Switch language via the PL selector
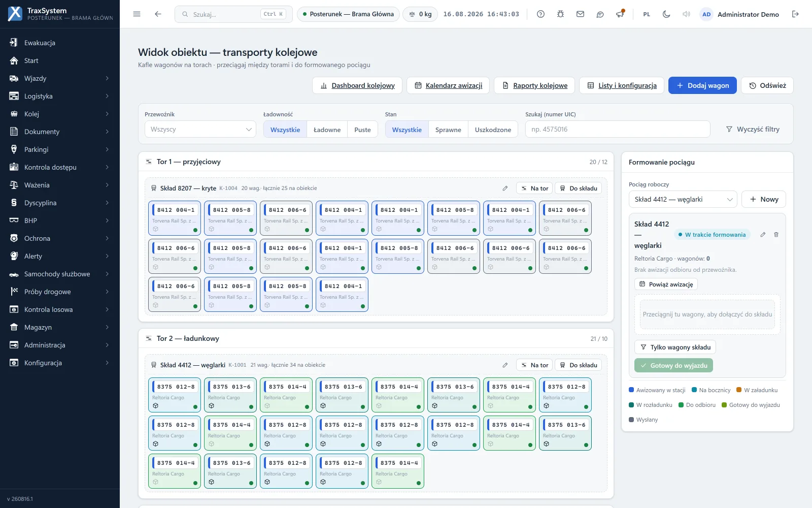The width and height of the screenshot is (812, 508). (x=647, y=14)
